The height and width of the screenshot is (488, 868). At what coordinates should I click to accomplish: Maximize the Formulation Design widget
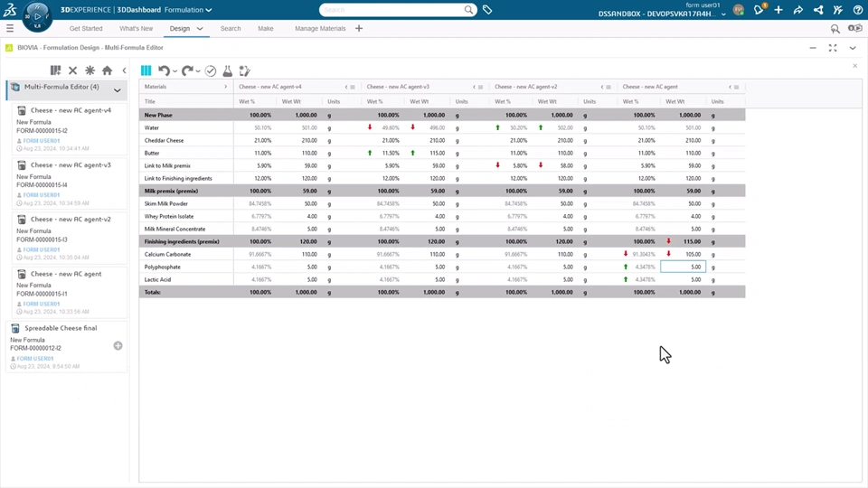(x=833, y=48)
